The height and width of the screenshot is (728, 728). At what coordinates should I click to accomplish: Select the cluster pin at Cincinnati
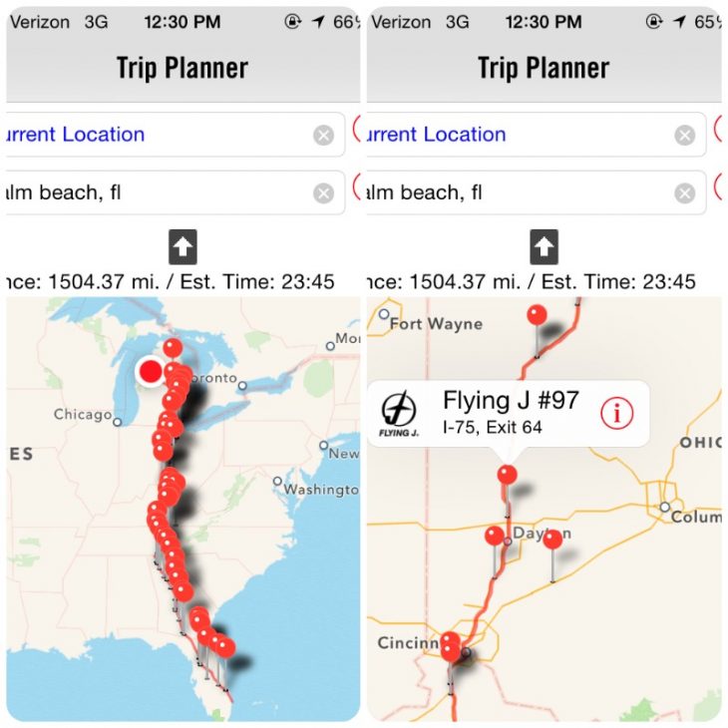[x=450, y=646]
